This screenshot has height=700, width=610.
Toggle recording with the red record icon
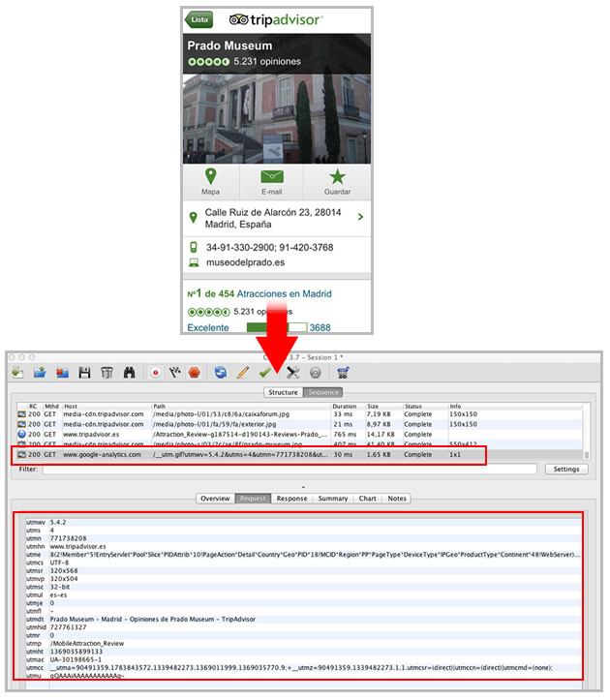click(155, 373)
